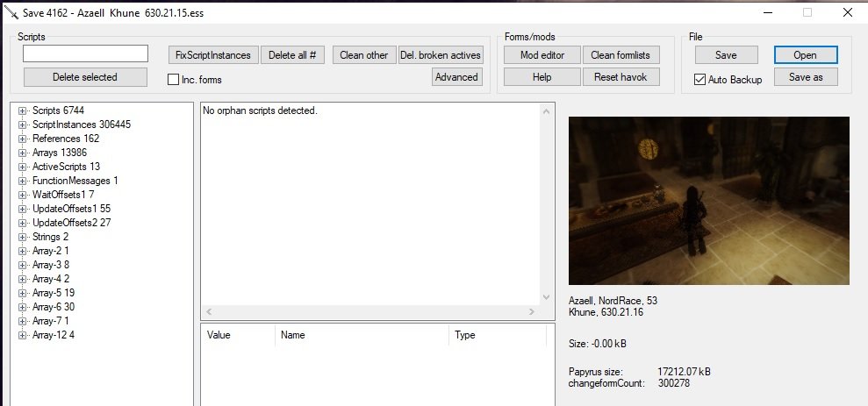868x406 pixels.
Task: Click the log pane scroll-left arrow
Action: point(209,312)
